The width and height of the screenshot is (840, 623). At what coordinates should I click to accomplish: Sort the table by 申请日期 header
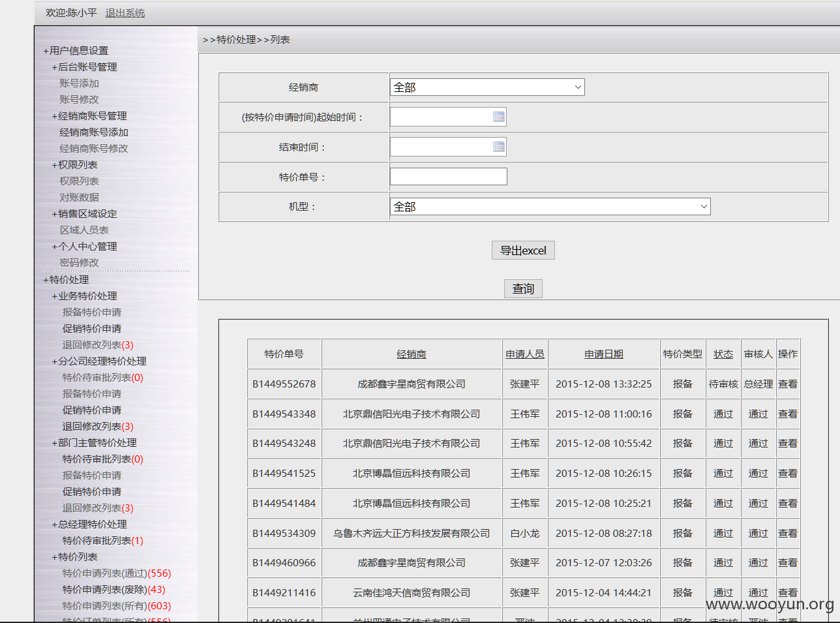tap(604, 354)
